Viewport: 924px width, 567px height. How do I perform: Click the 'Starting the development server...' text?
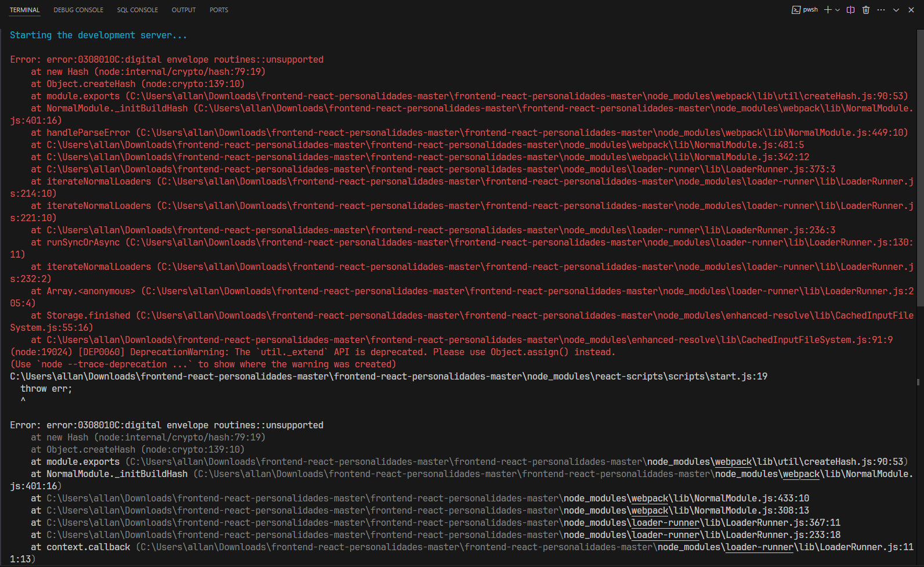tap(99, 35)
